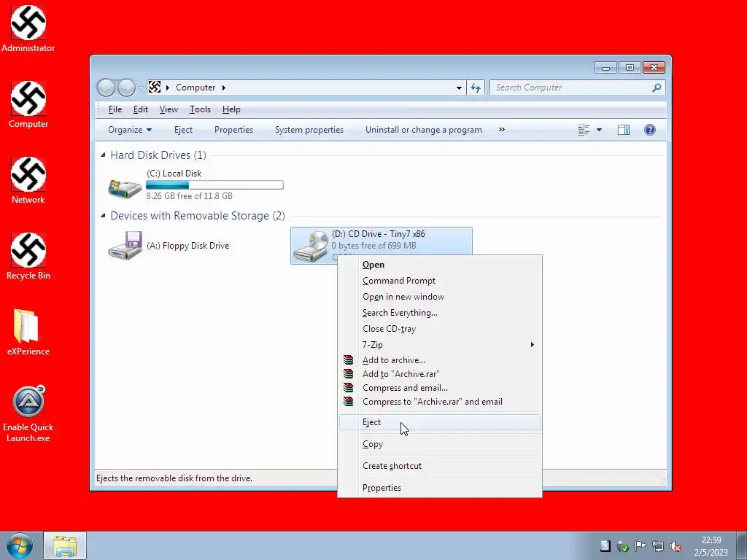Click the C: drive capacity bar
Viewport: 747px width, 560px height.
click(215, 184)
